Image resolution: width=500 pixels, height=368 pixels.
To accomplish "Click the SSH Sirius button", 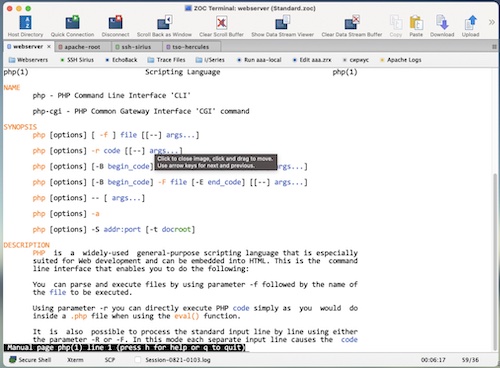I will click(77, 60).
